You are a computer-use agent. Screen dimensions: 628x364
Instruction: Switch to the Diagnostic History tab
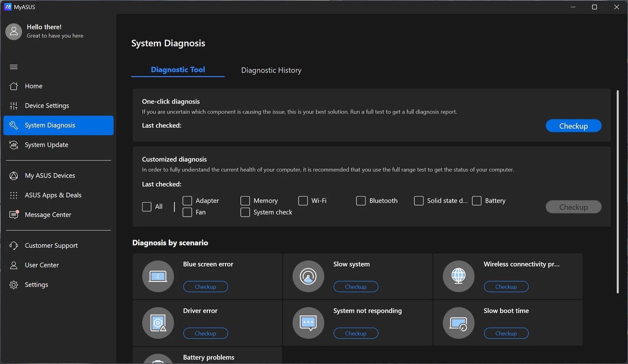pos(271,70)
